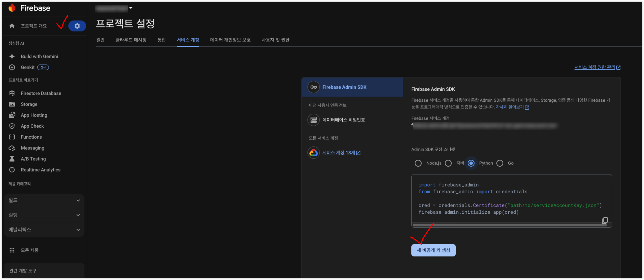The height and width of the screenshot is (280, 644).
Task: Click external link icon beside 자세히 알아보기
Action: (x=527, y=107)
